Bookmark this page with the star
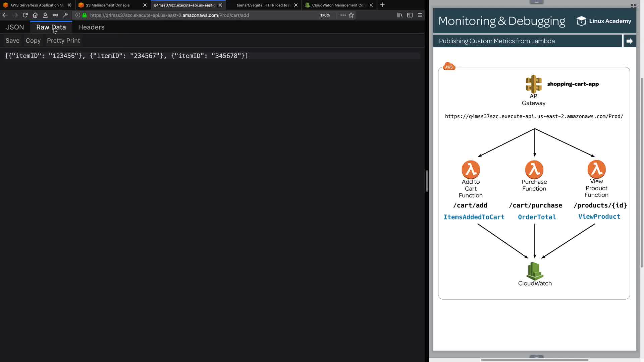 (x=351, y=15)
